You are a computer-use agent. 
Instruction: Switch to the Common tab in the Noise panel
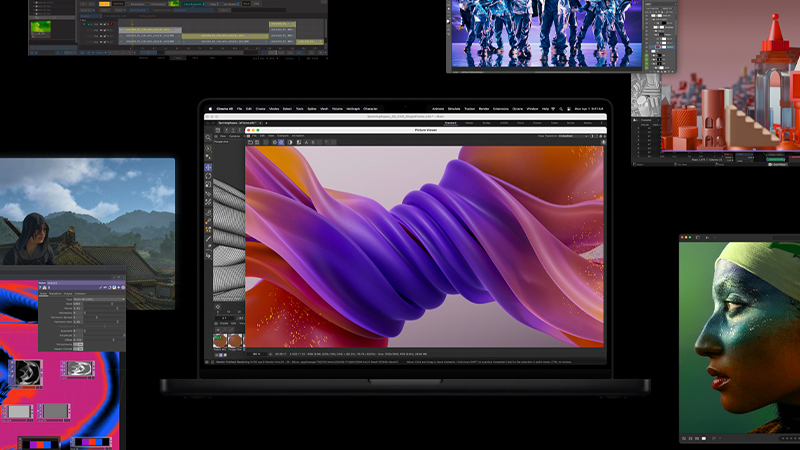80,293
